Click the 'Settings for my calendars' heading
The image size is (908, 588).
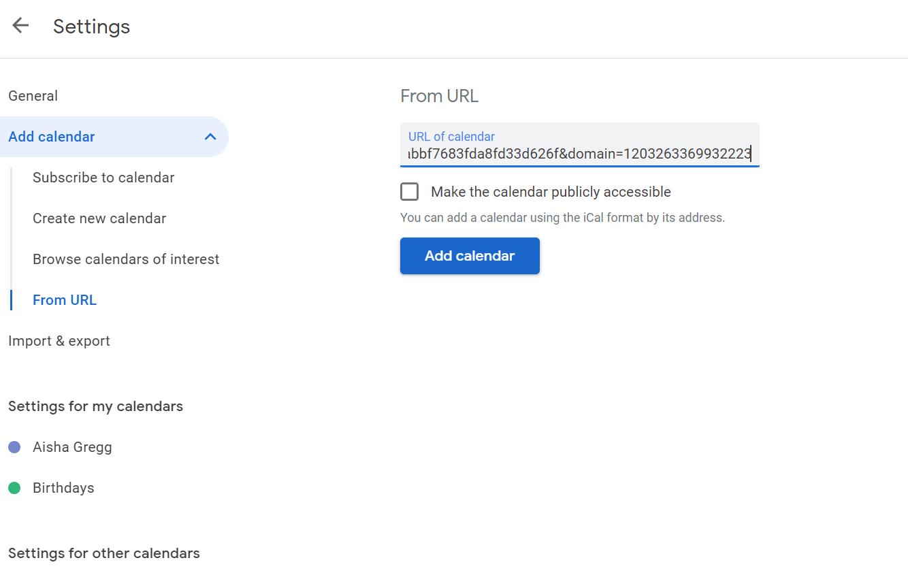pos(95,406)
